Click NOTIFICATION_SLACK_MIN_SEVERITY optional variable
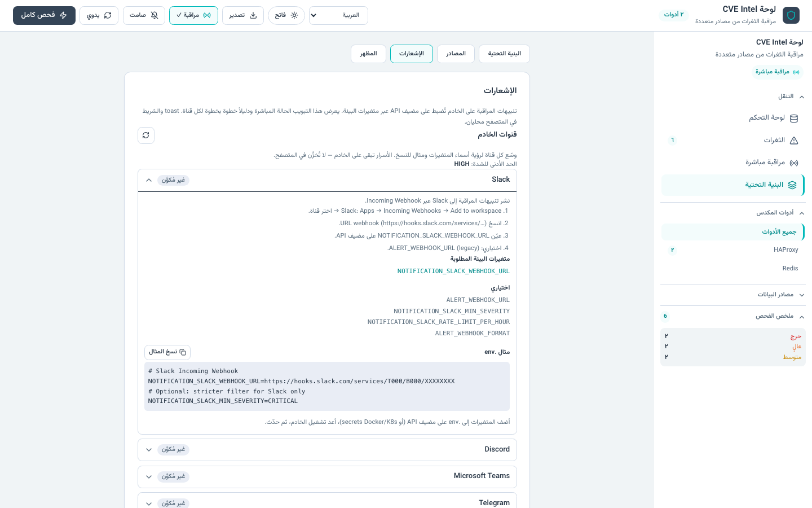The image size is (812, 508). (x=452, y=312)
